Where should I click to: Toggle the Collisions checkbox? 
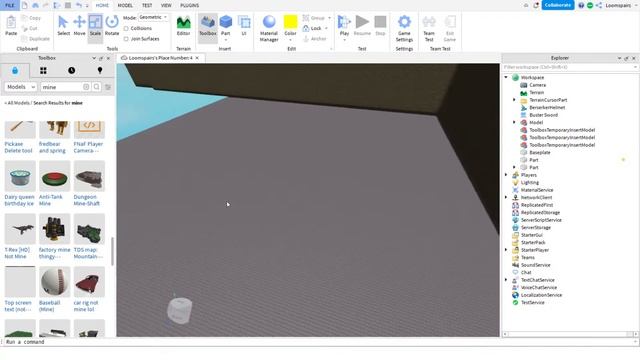pyautogui.click(x=126, y=29)
